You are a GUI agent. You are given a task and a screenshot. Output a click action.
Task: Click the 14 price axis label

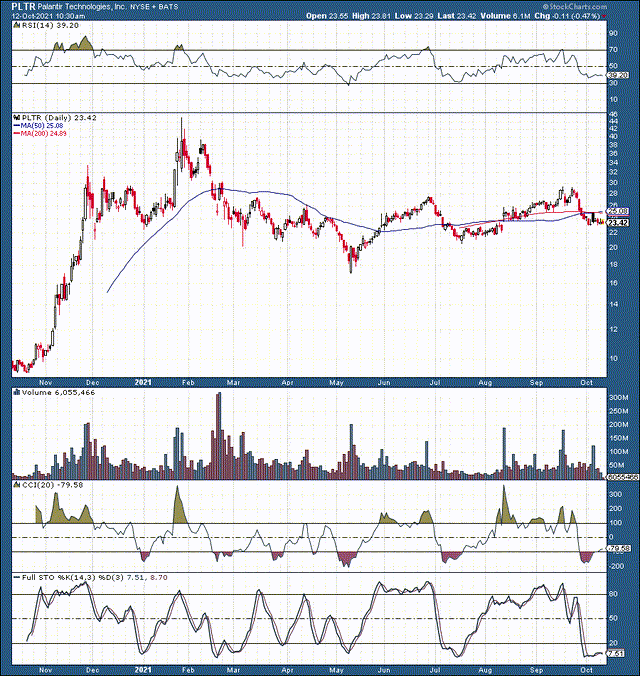point(612,304)
